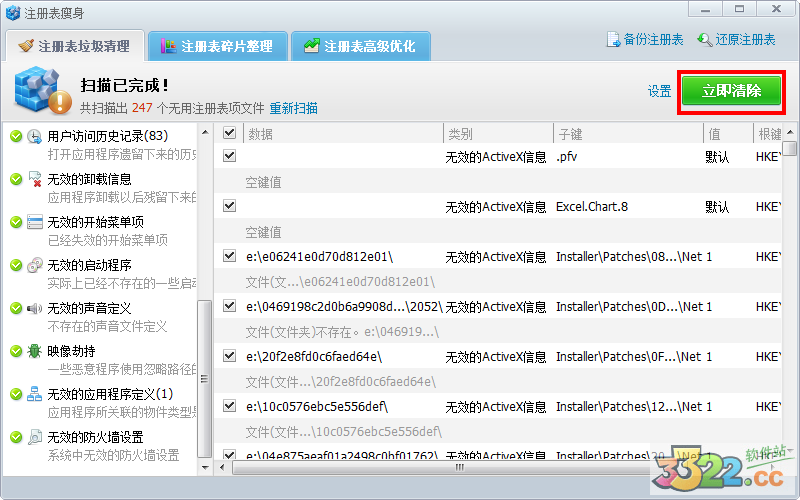800x500 pixels.
Task: Click Installer\Patches\12...\Net subkey cell
Action: 629,407
